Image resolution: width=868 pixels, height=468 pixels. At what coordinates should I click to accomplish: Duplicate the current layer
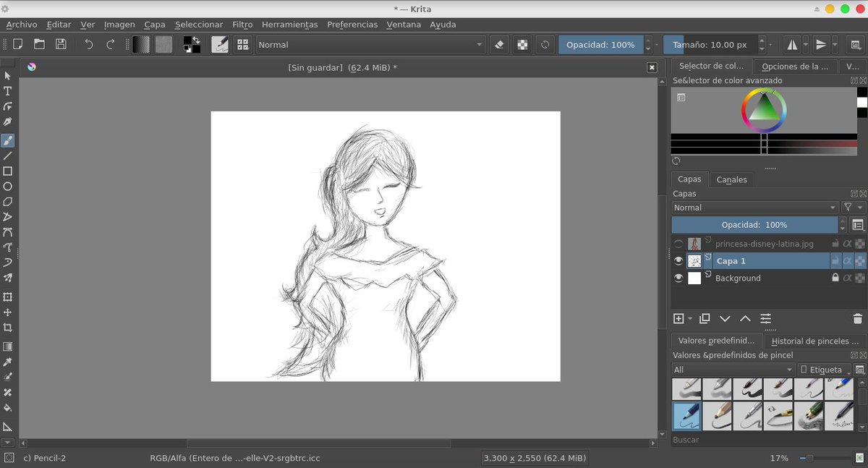click(x=705, y=318)
